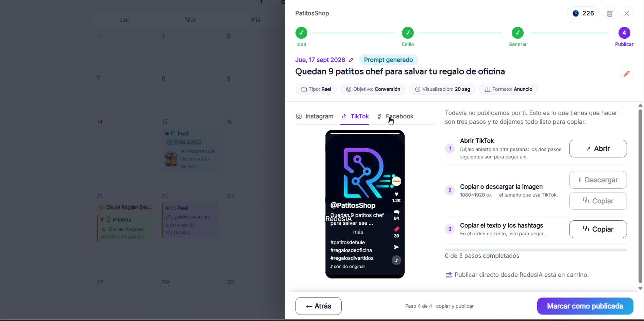Click the Objetivo: Conversión chip
The height and width of the screenshot is (321, 644).
[373, 89]
